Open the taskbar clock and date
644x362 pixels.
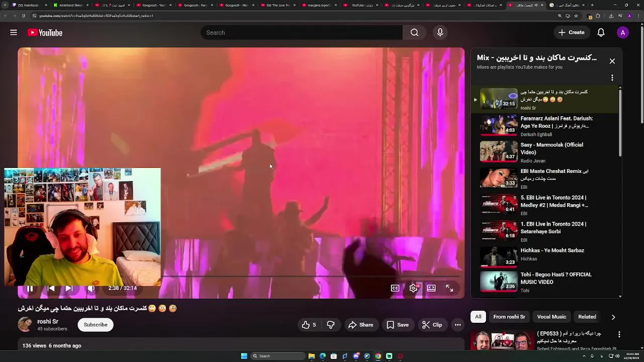pos(632,356)
